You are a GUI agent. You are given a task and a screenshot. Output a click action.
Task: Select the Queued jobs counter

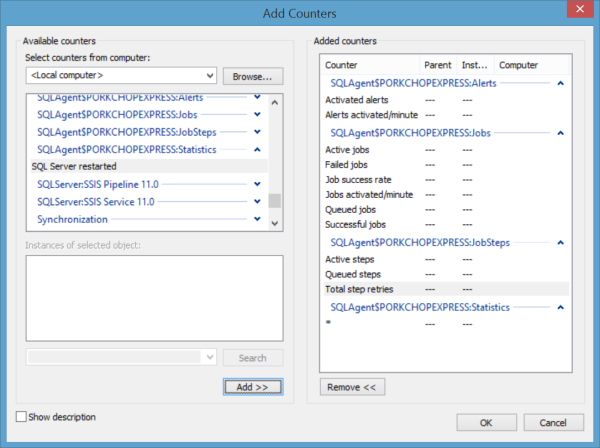(x=446, y=209)
